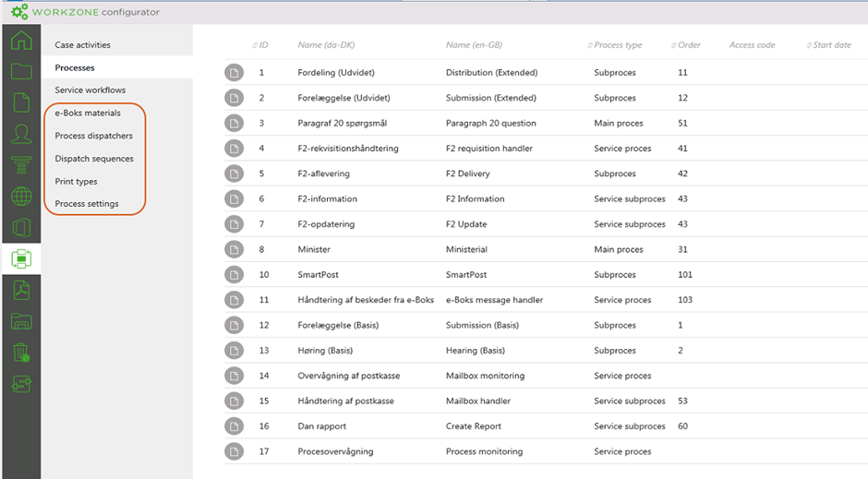This screenshot has width=868, height=479.
Task: Open Service workflows menu item
Action: click(x=90, y=90)
